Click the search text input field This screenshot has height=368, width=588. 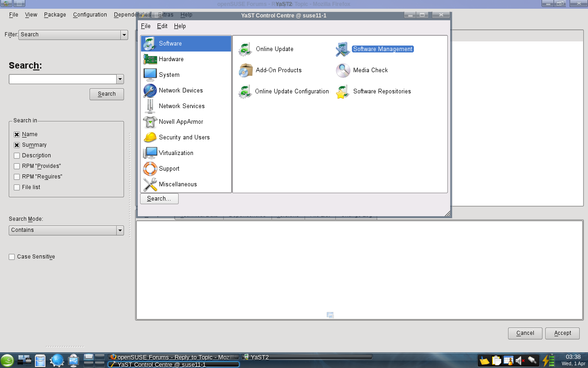tap(62, 79)
